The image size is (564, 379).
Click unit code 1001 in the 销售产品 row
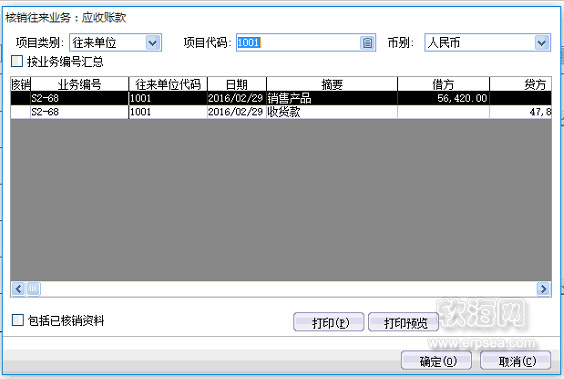pyautogui.click(x=168, y=98)
